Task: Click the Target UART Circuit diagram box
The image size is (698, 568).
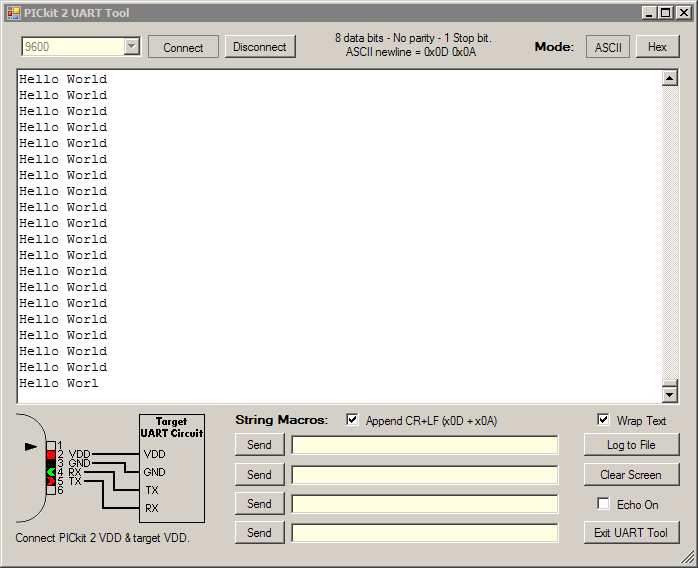Action: (x=172, y=468)
